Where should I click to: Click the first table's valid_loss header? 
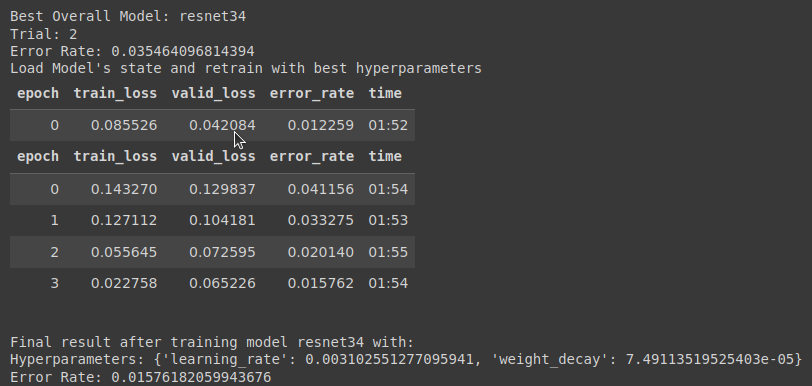(213, 93)
